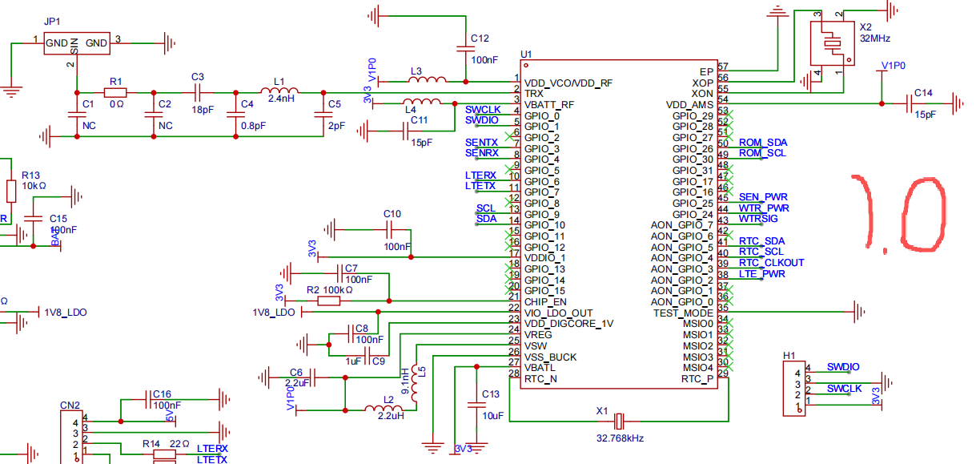Select the LTE_PWR net label
The width and height of the screenshot is (980, 464).
click(x=761, y=274)
